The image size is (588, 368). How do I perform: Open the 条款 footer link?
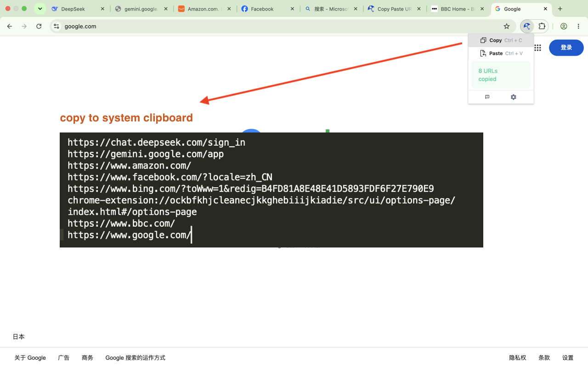(x=544, y=357)
